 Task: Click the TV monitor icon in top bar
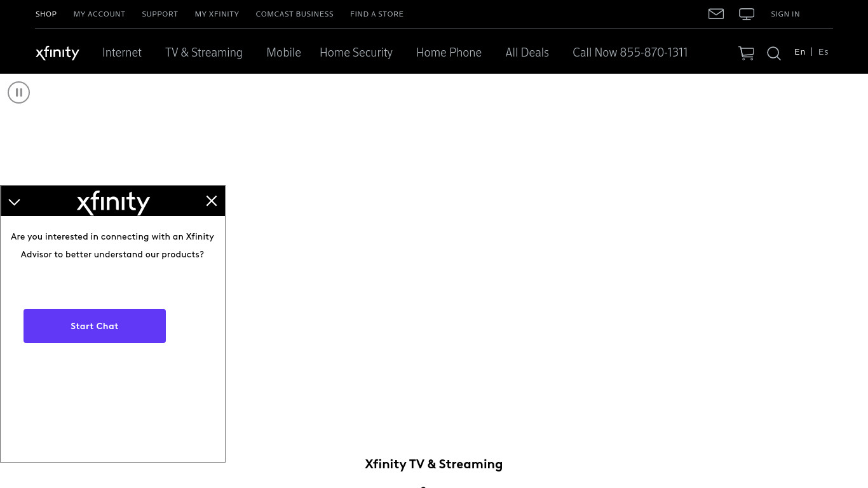[x=747, y=14]
